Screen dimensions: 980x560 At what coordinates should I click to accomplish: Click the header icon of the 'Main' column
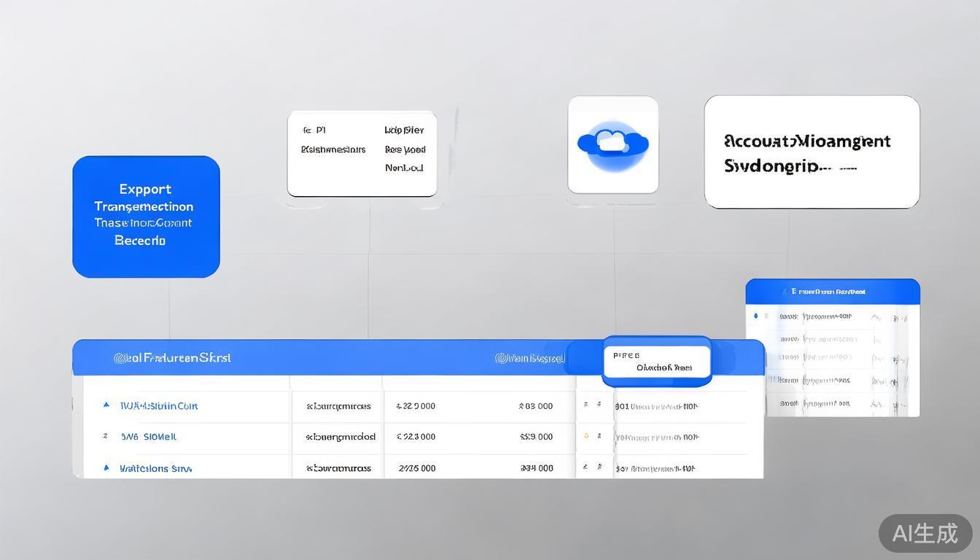(x=500, y=357)
